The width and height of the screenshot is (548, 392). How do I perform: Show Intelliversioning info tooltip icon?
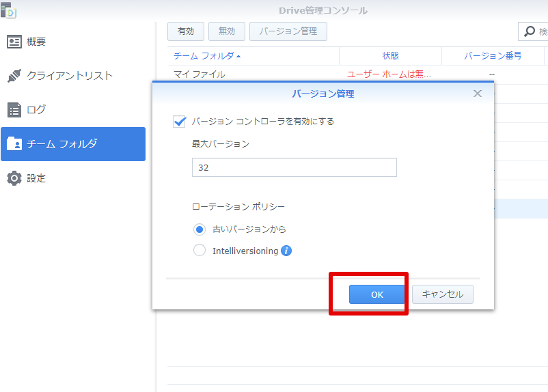click(286, 251)
